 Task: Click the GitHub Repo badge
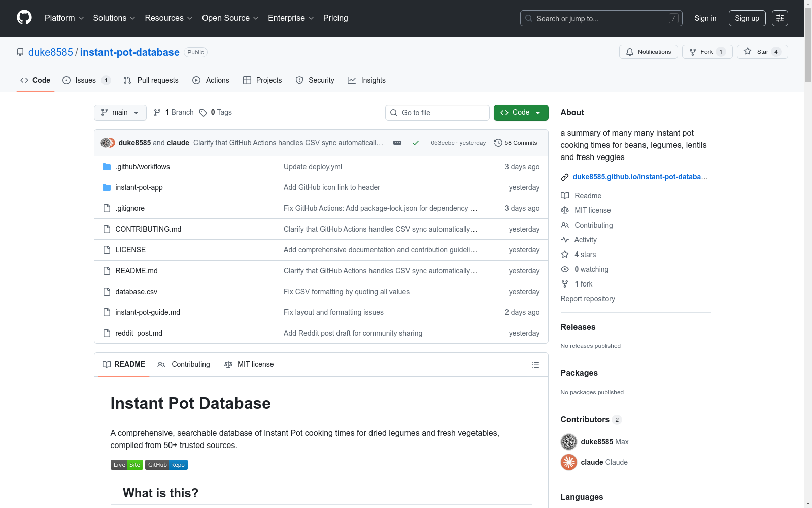166,465
